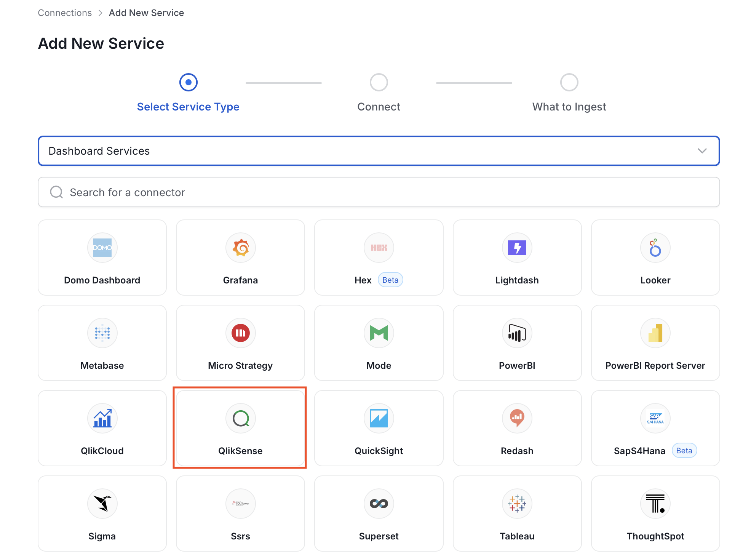Screen dimensions: 751x560
Task: Click the Select Service Type step label
Action: [188, 107]
